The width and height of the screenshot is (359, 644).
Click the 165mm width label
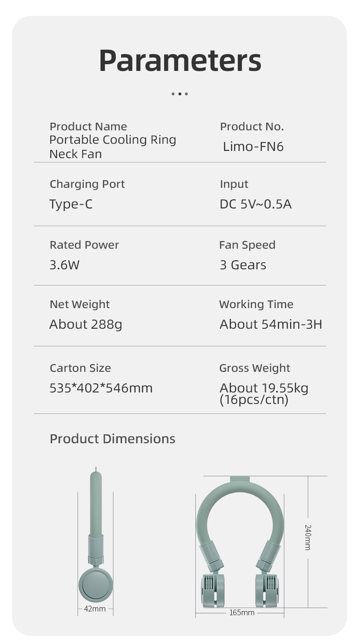[242, 613]
